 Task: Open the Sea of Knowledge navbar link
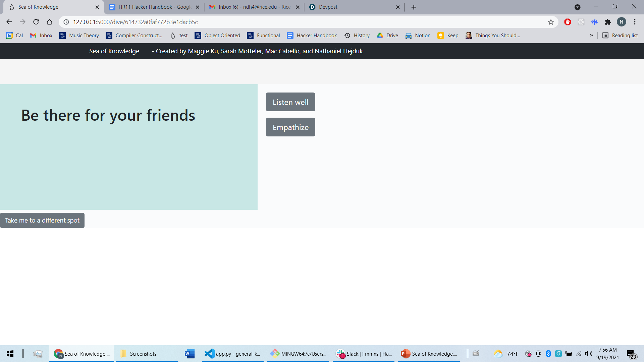114,51
